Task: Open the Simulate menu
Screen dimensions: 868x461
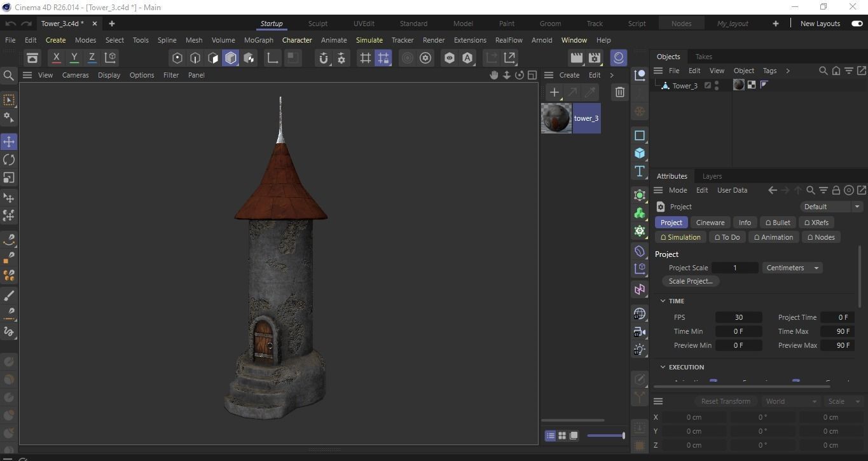Action: pyautogui.click(x=369, y=40)
